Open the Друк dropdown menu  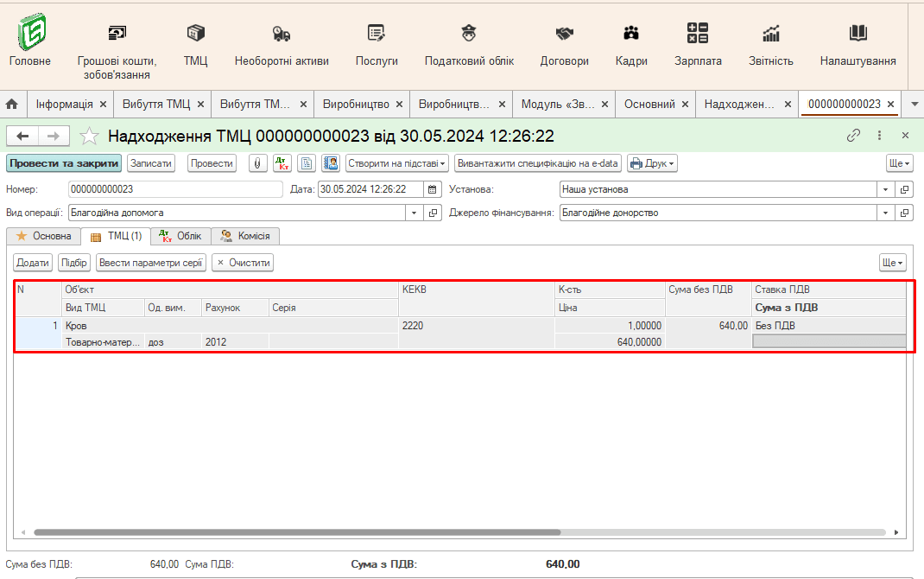pos(651,163)
